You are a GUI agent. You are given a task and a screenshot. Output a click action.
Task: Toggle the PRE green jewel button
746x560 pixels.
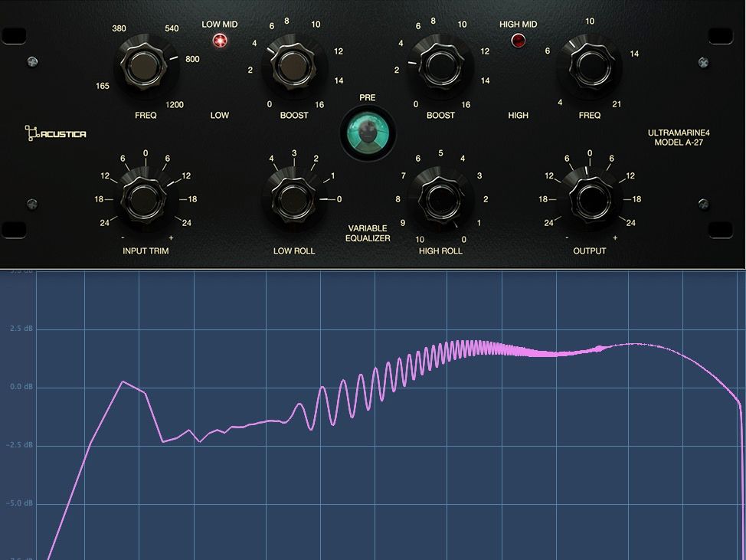(x=368, y=133)
